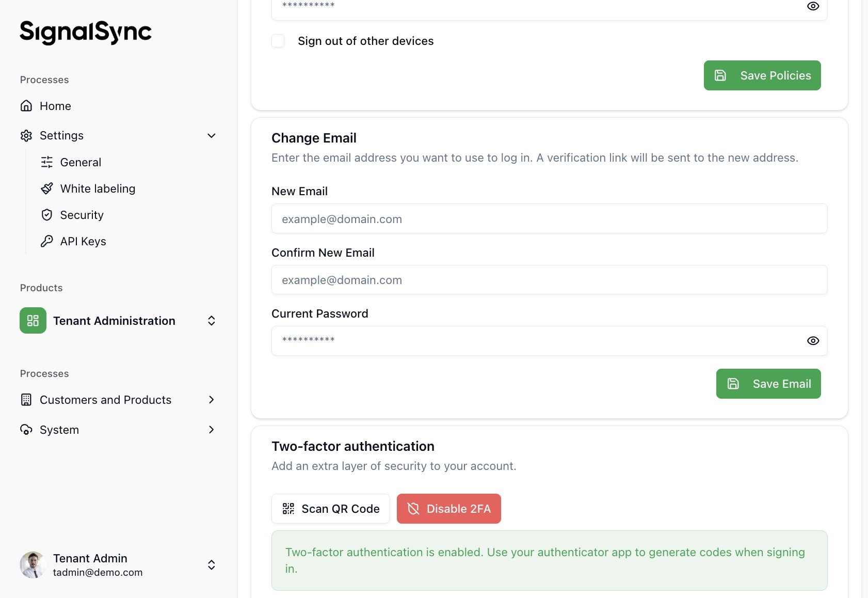The width and height of the screenshot is (868, 598).
Task: Focus the Confirm New Email field
Action: tap(550, 280)
